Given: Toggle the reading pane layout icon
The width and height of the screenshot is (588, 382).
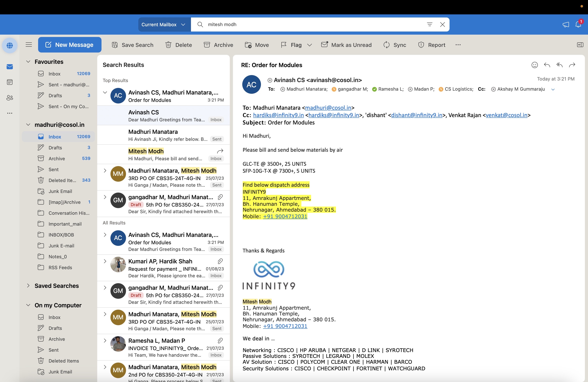Looking at the screenshot, I should coord(580,45).
